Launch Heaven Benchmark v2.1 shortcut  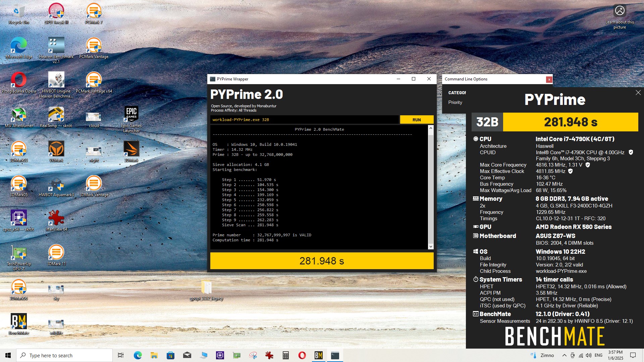(56, 50)
